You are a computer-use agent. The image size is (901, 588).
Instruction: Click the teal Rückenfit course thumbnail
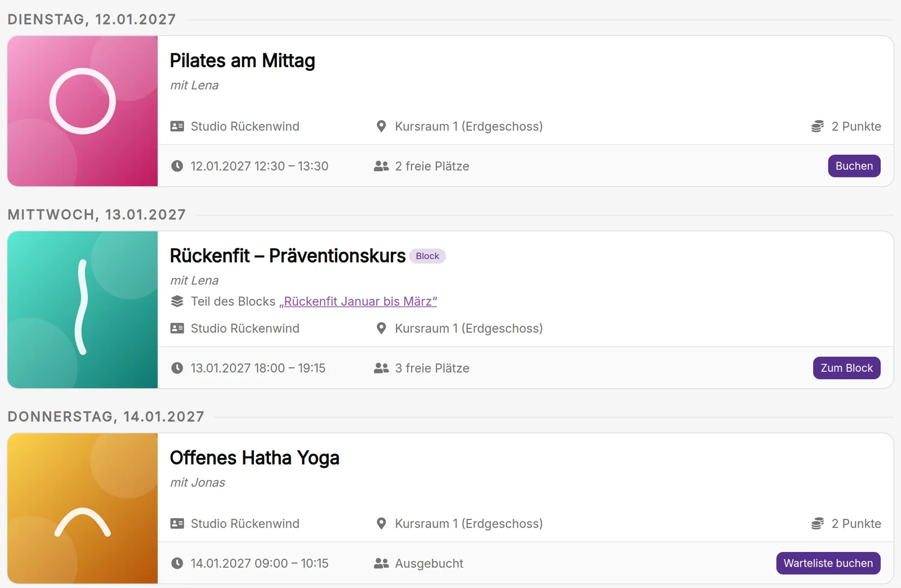(x=82, y=309)
